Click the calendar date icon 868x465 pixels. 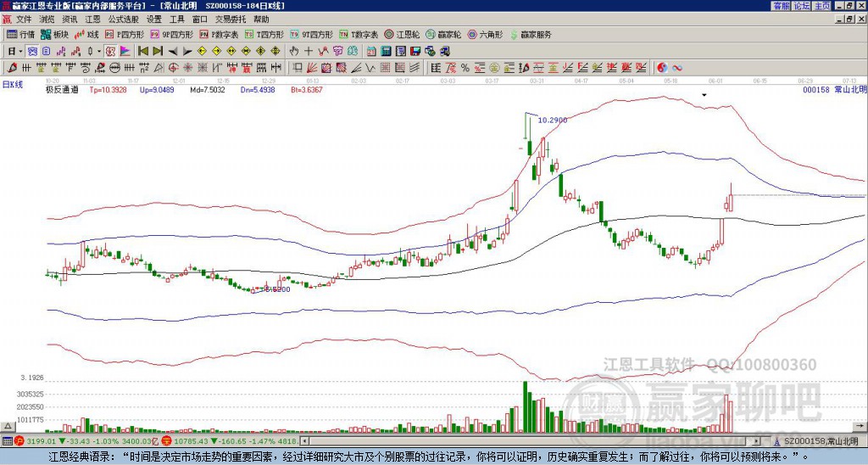(x=371, y=52)
